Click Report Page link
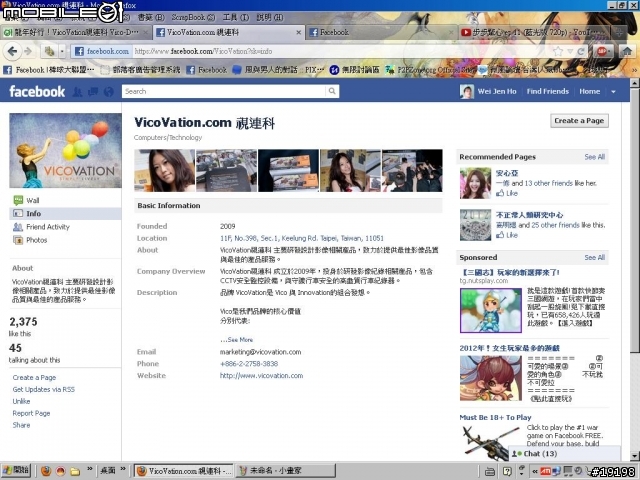 [31, 413]
